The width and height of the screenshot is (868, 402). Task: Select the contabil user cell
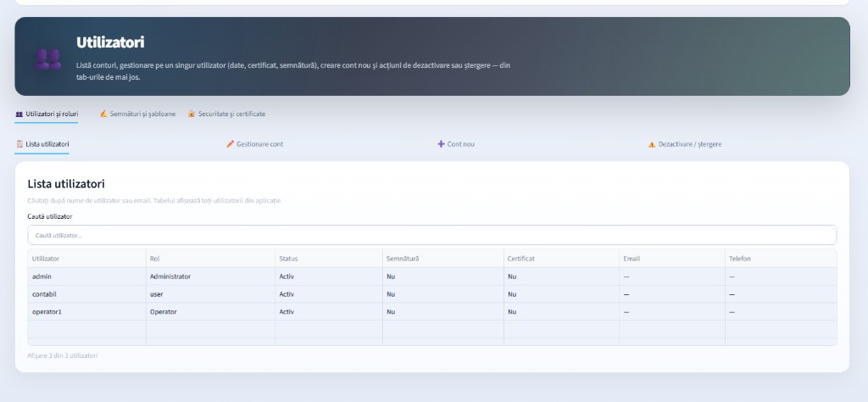(x=87, y=294)
